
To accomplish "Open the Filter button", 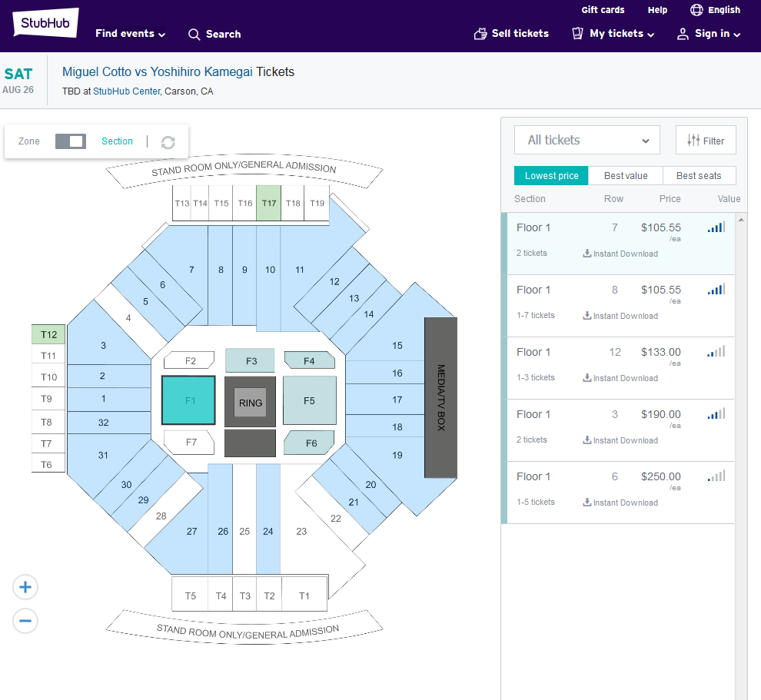I will click(x=706, y=141).
